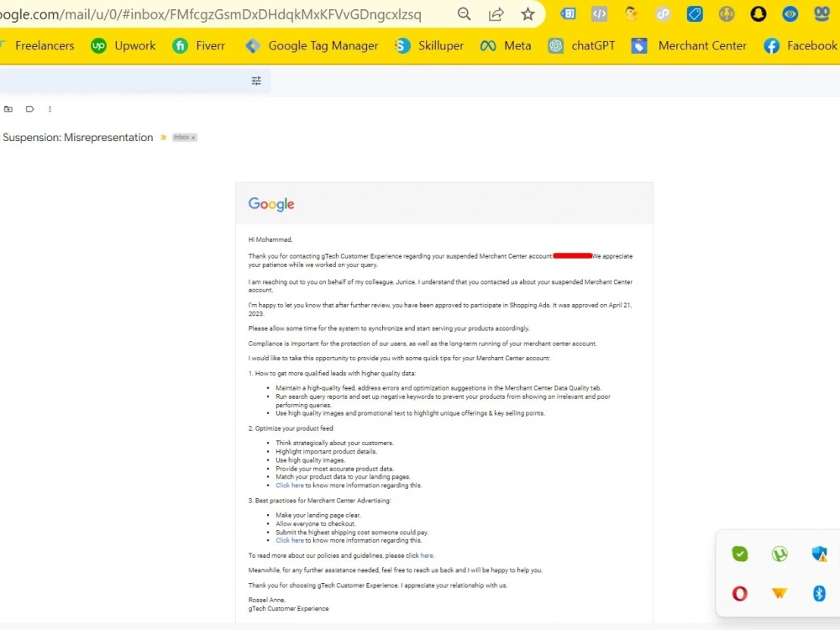The height and width of the screenshot is (630, 840).
Task: Open the Facebook bookmark
Action: pyautogui.click(x=801, y=46)
